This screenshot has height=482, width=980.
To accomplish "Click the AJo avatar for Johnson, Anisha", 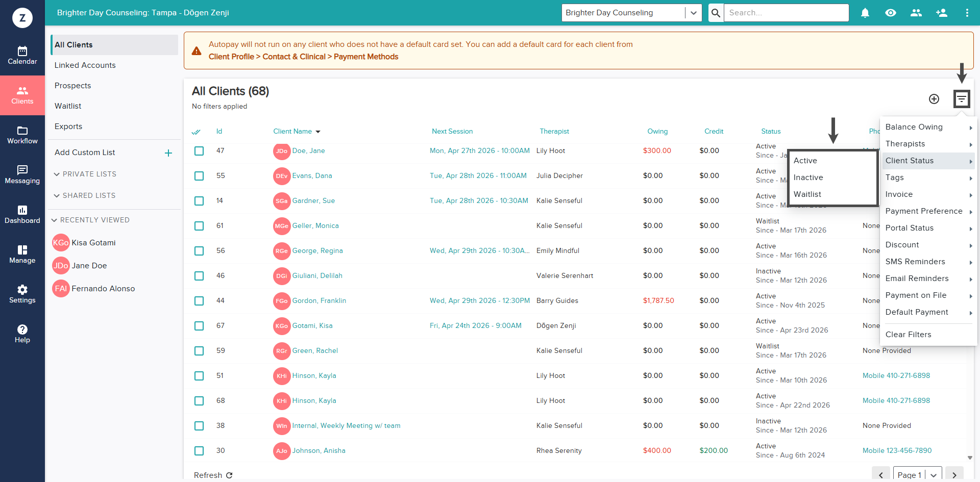I will coord(282,451).
